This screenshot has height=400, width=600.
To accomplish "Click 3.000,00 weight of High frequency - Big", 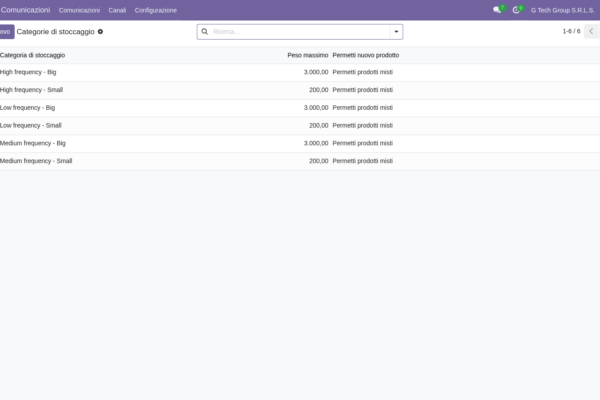I will pyautogui.click(x=316, y=72).
